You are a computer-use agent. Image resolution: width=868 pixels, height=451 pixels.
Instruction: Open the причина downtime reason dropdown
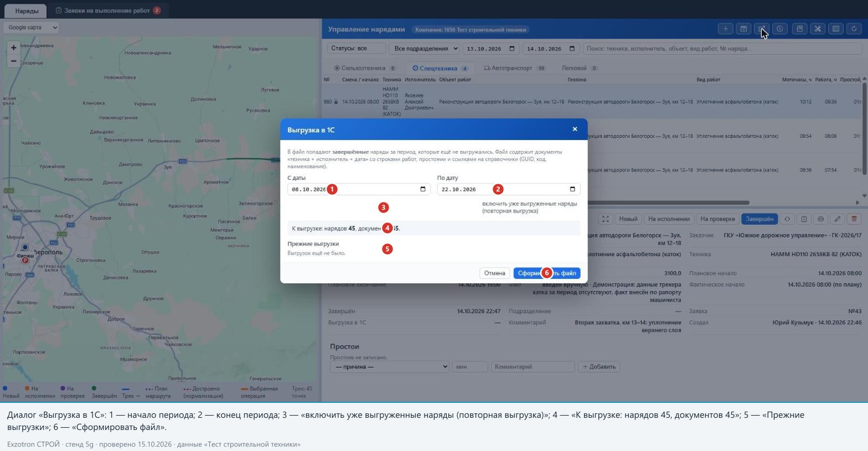point(389,366)
